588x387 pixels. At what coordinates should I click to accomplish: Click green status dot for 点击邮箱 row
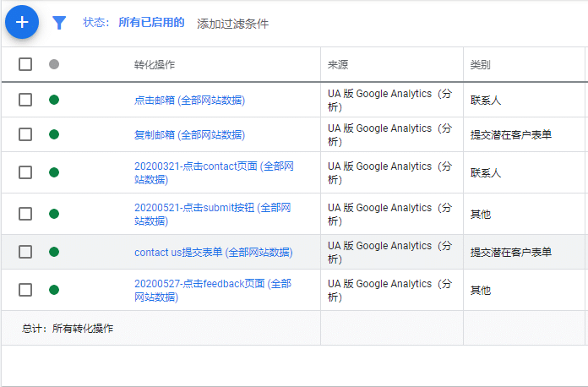(x=54, y=100)
